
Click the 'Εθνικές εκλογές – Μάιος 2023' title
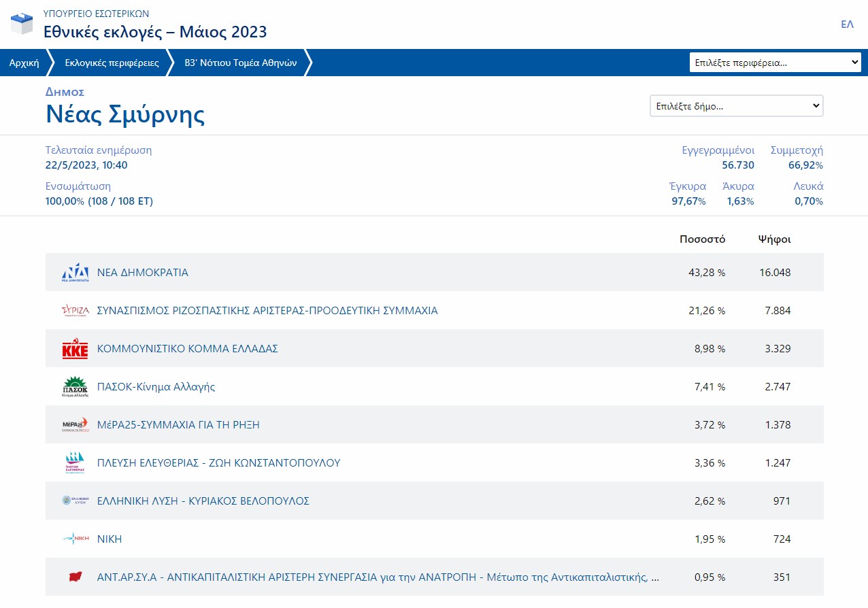(x=155, y=32)
